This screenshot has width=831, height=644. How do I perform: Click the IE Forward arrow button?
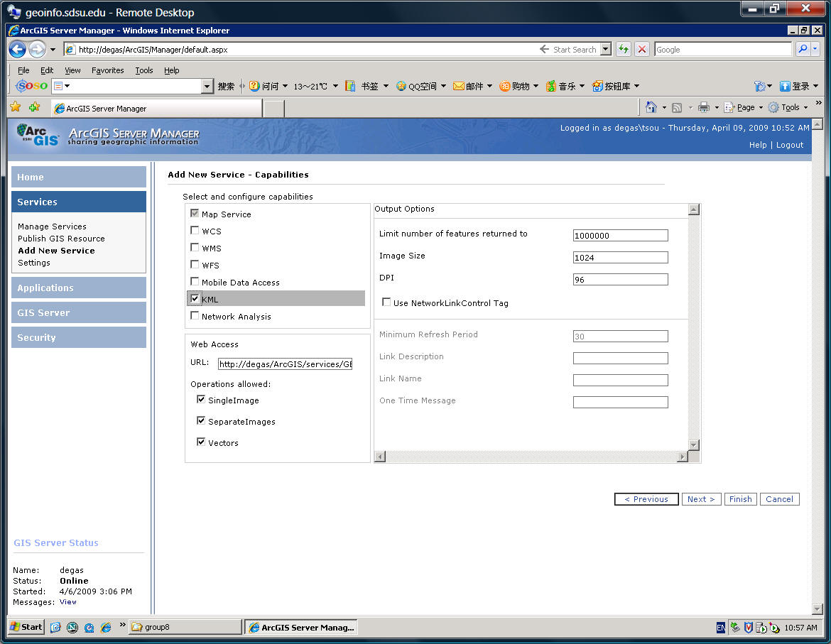click(x=37, y=49)
